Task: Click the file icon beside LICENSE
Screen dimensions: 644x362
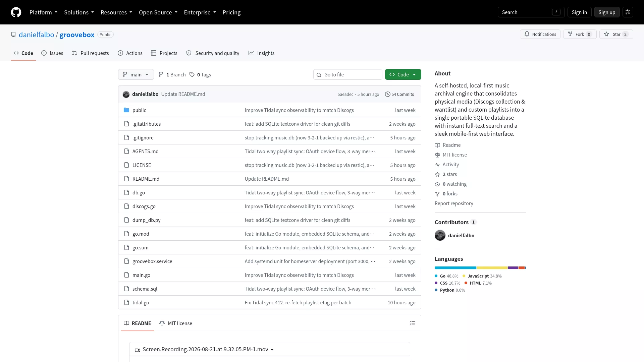Action: (x=126, y=165)
